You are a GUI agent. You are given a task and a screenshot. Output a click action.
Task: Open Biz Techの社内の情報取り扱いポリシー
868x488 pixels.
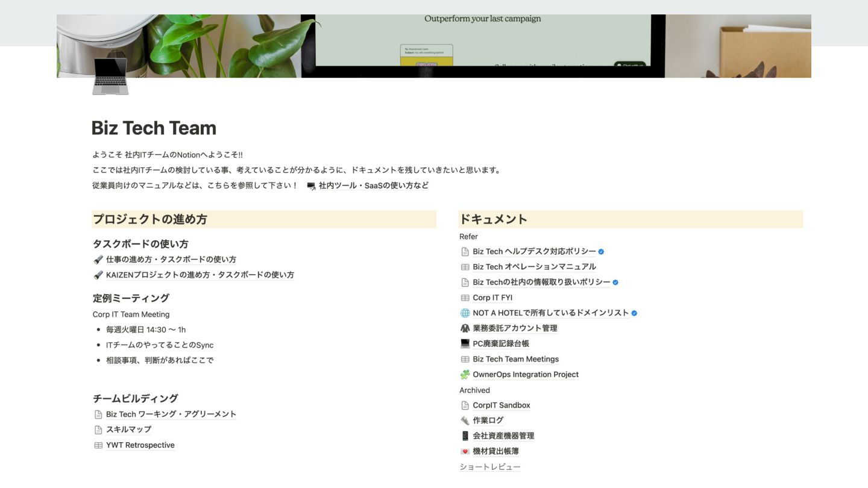(542, 283)
